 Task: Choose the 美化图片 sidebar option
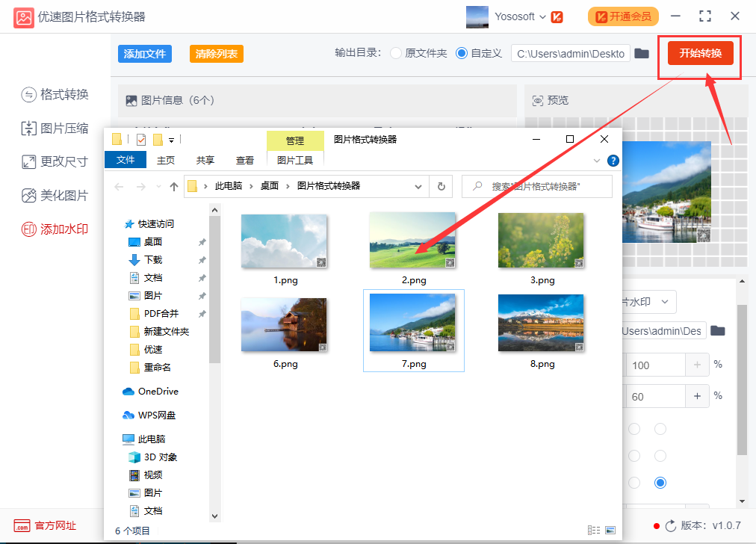55,195
